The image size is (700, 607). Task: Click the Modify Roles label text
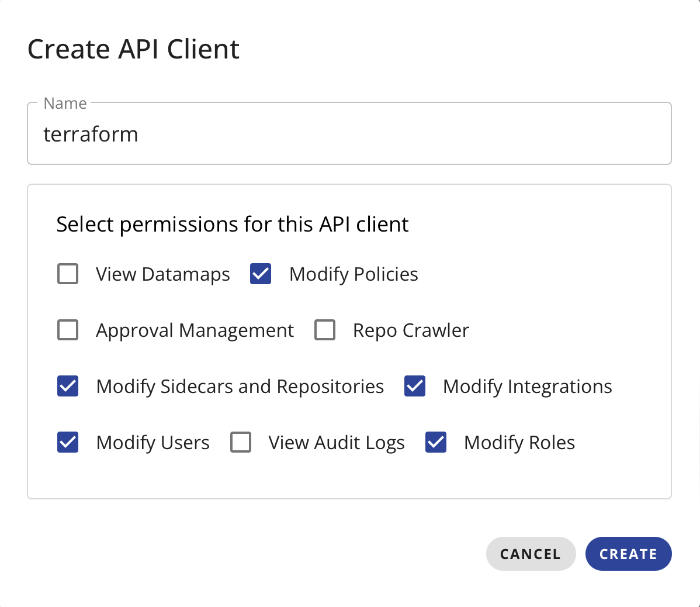click(x=519, y=443)
